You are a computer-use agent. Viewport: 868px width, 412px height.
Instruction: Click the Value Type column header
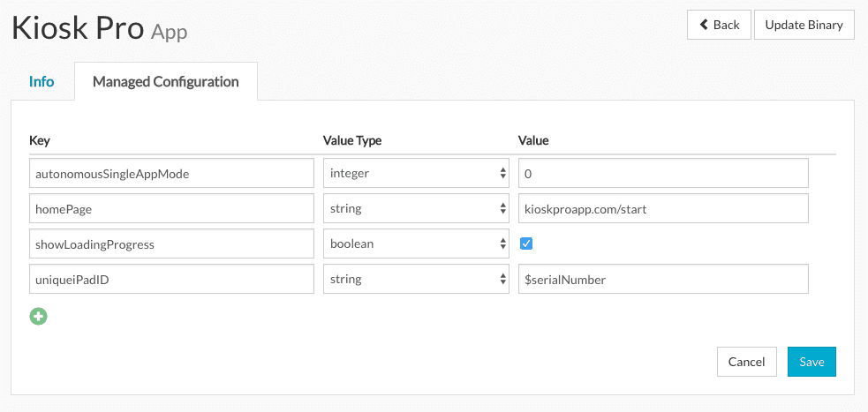(352, 140)
